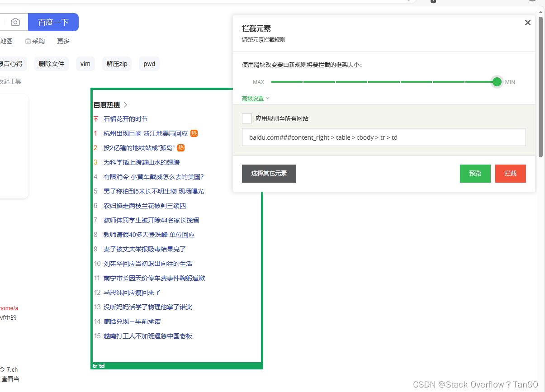Close the 拦截元素 dialog with X
This screenshot has width=545, height=392.
pos(527,23)
